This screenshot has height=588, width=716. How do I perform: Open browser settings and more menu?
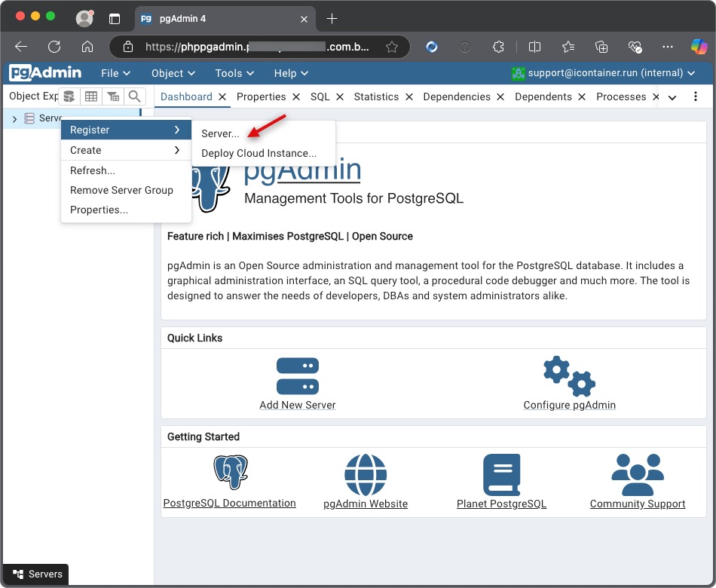point(668,47)
